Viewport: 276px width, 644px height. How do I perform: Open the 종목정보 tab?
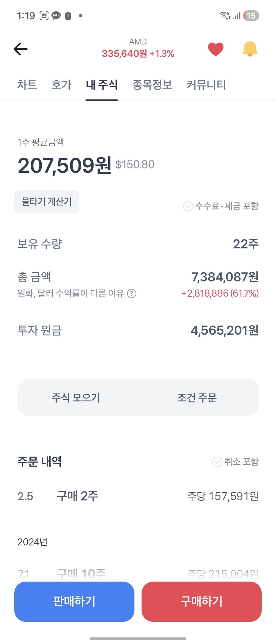[152, 85]
